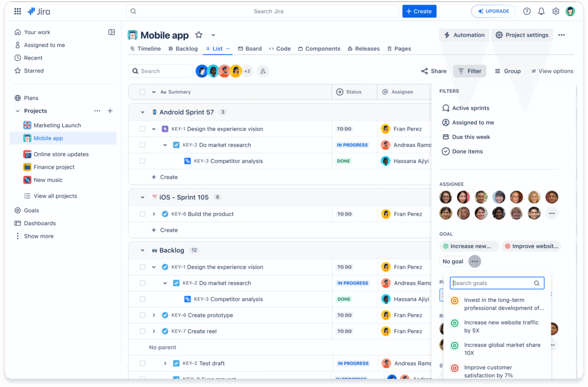Open the settings gear in top bar
The image size is (588, 387).
coord(556,11)
